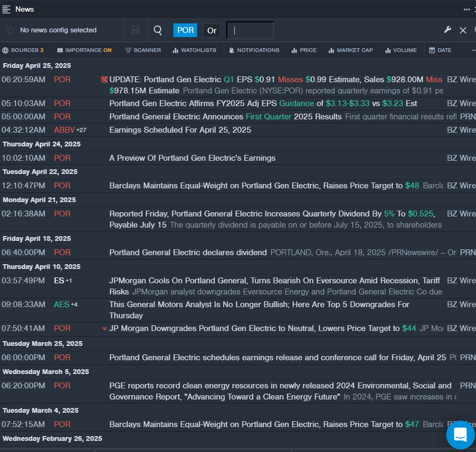476x452 pixels.
Task: Focus the ticker search input box
Action: coord(250,30)
